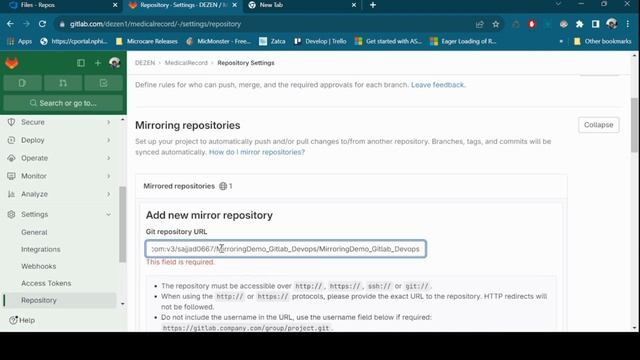Open user avatar menu in GitLab sidebar
The width and height of the screenshot is (640, 360).
pyautogui.click(x=115, y=62)
